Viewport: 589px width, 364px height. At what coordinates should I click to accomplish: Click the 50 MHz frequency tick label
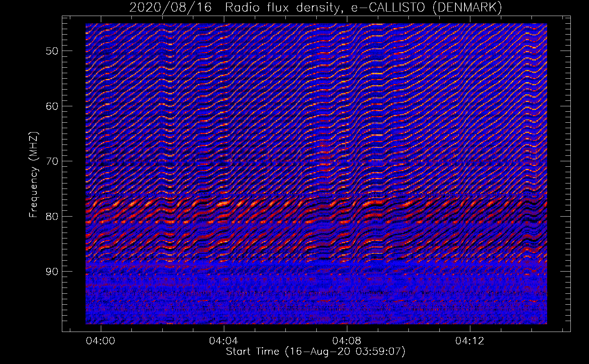click(52, 51)
